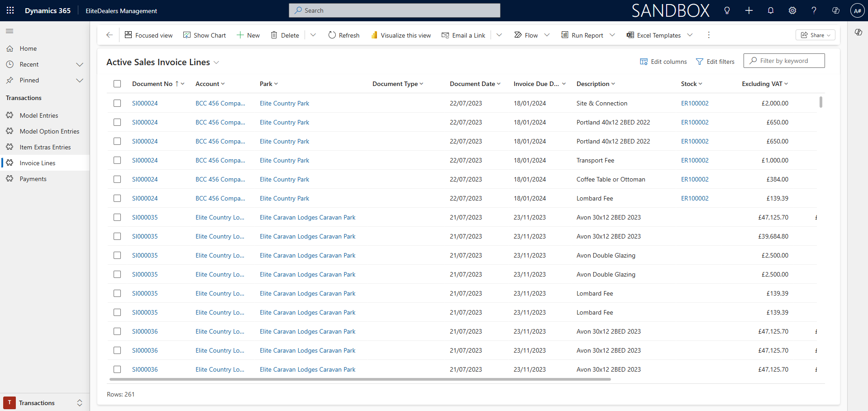The width and height of the screenshot is (868, 411).
Task: Expand the Recent section
Action: click(80, 64)
